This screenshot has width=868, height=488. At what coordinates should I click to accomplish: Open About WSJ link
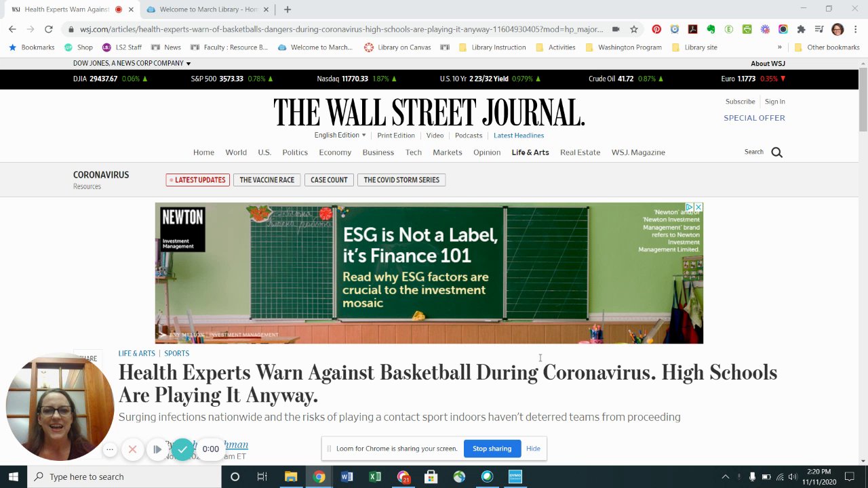coord(768,63)
